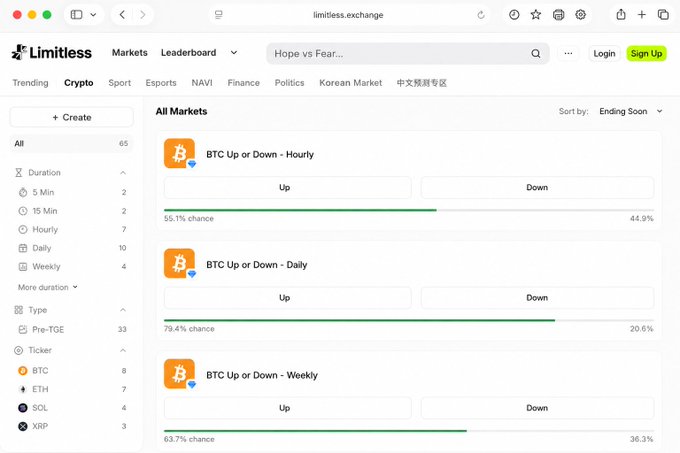
Task: Open the dropdown chevron next to Leaderboard
Action: 234,52
